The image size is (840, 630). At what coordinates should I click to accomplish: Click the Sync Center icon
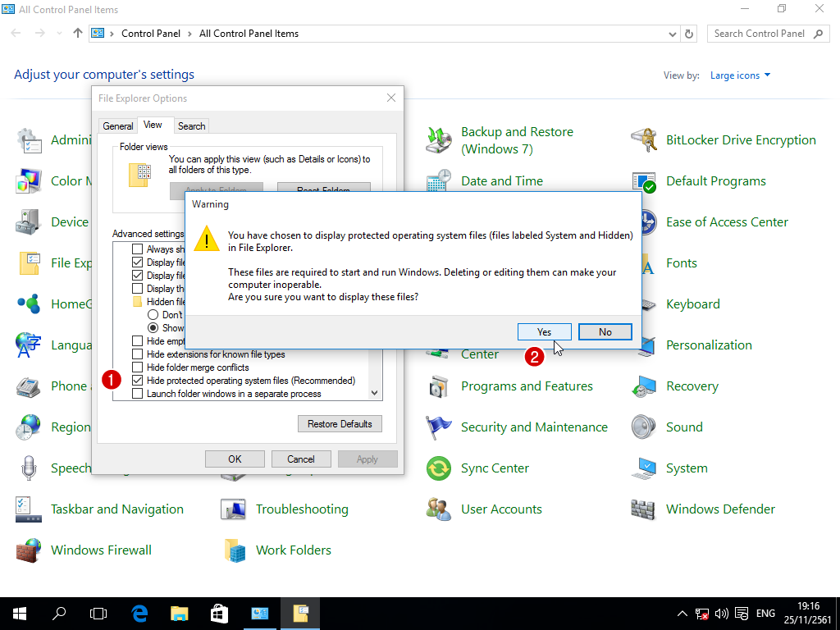pyautogui.click(x=439, y=468)
